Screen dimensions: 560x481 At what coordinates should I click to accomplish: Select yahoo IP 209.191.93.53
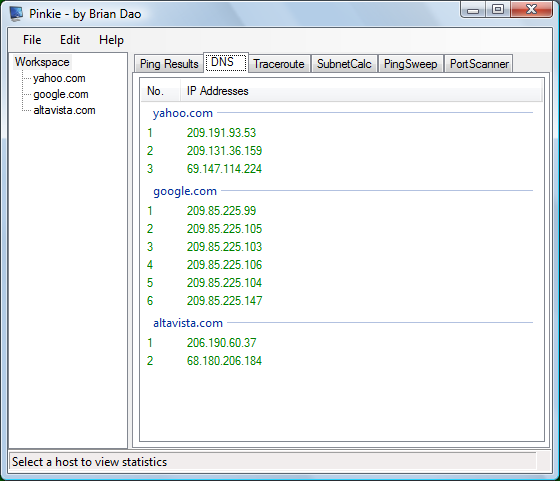click(221, 133)
